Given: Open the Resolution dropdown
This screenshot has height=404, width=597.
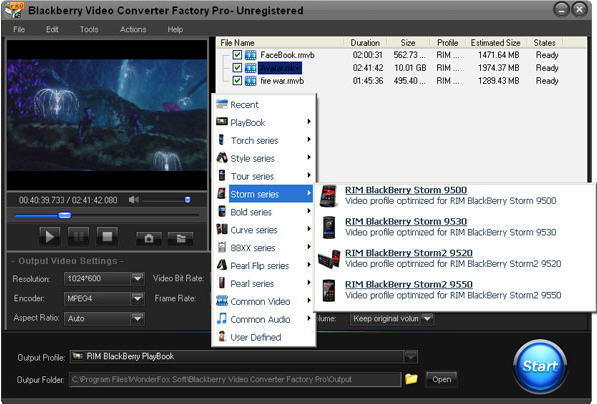Looking at the screenshot, I should 137,278.
